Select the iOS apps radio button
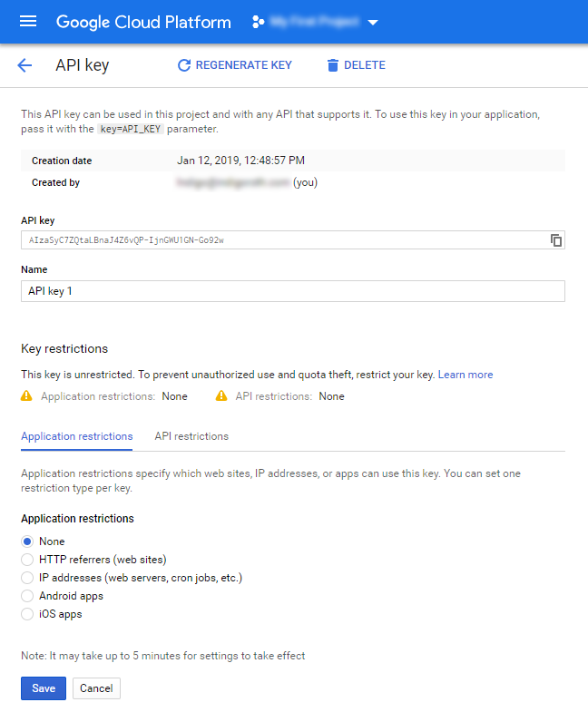 [x=27, y=614]
